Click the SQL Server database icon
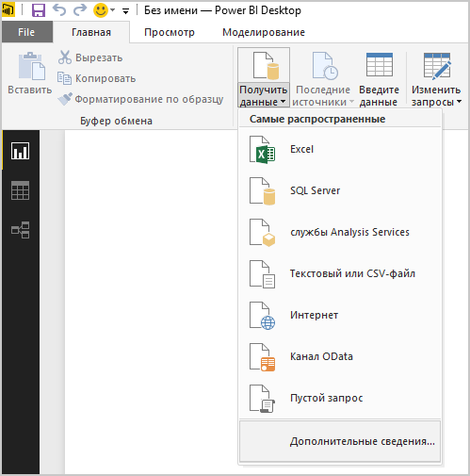 click(262, 191)
